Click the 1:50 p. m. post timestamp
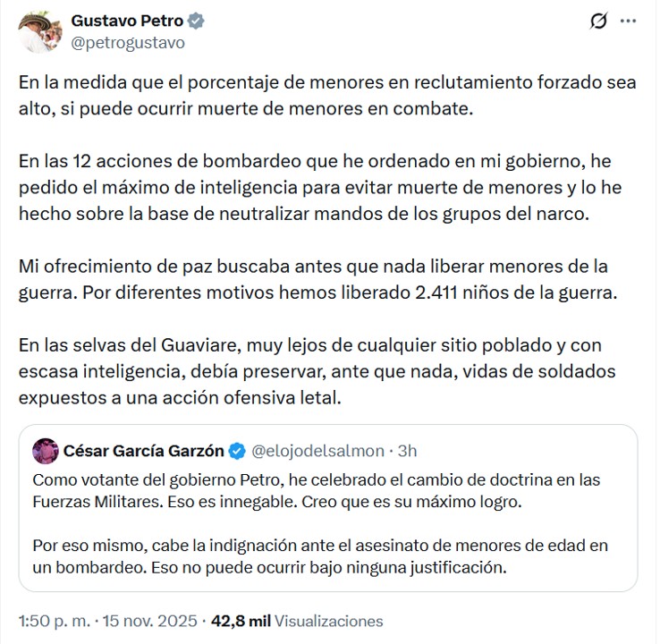The width and height of the screenshot is (660, 644). [51, 621]
